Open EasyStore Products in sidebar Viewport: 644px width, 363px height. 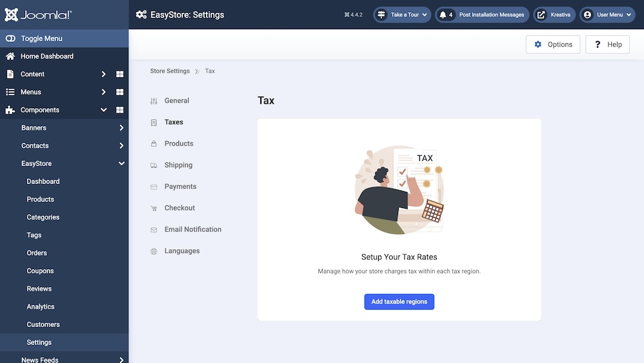[x=40, y=199]
